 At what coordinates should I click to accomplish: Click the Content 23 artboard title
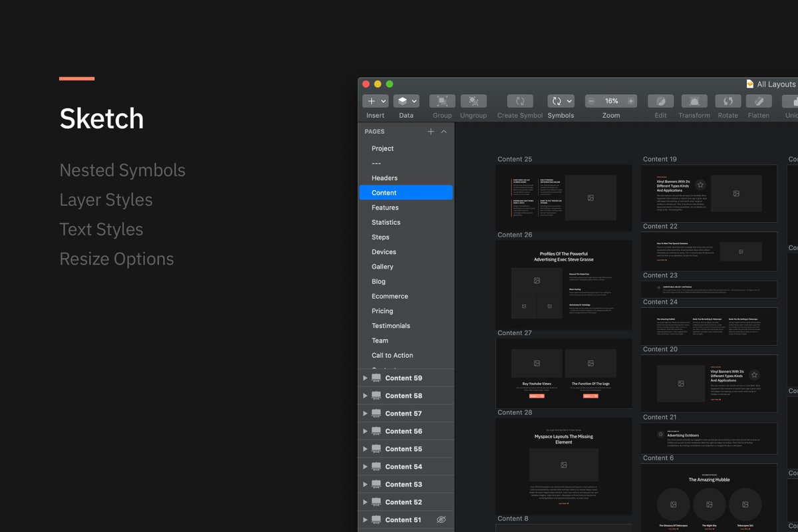click(660, 275)
